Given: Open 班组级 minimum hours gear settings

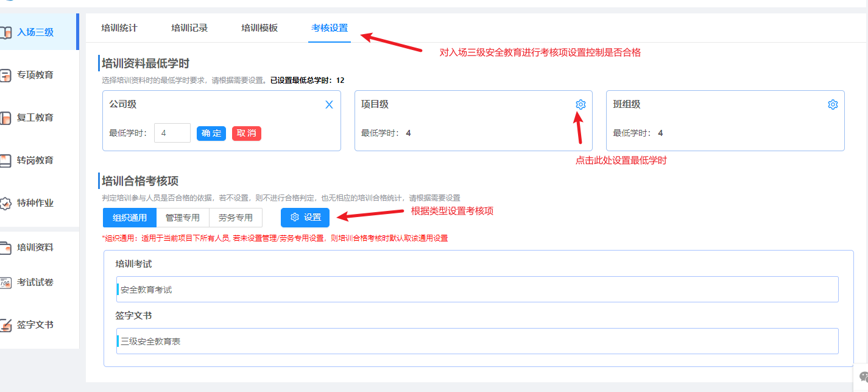Looking at the screenshot, I should click(833, 105).
